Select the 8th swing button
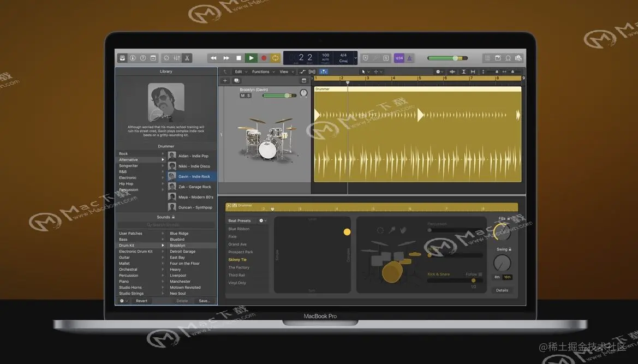The width and height of the screenshot is (638, 364). (497, 277)
